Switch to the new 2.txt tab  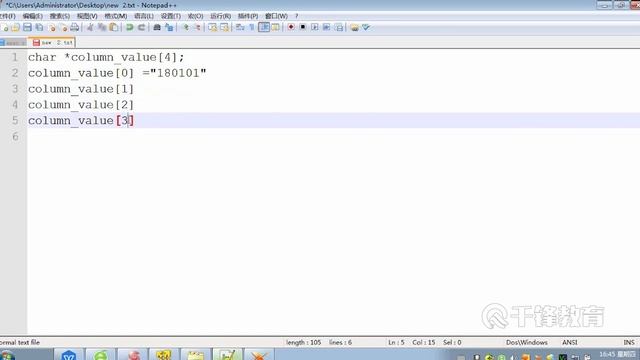click(52, 42)
